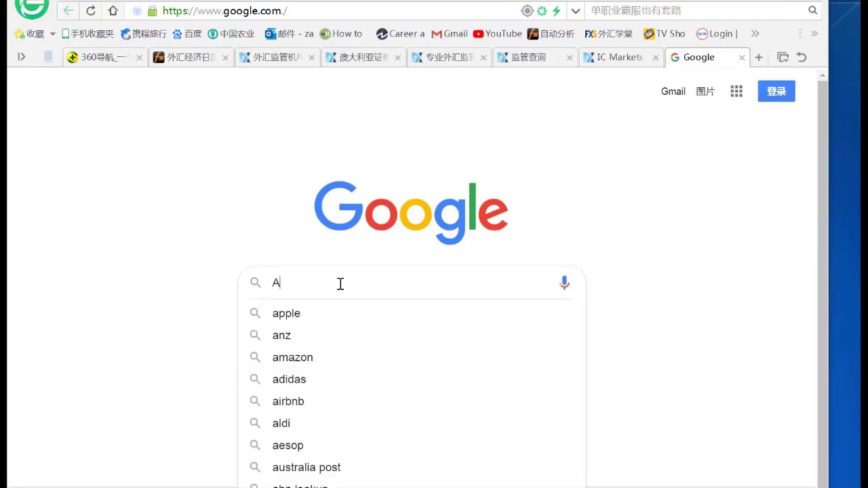868x488 pixels.
Task: Click the sidebar toggle icon left of tabs
Action: click(x=21, y=58)
